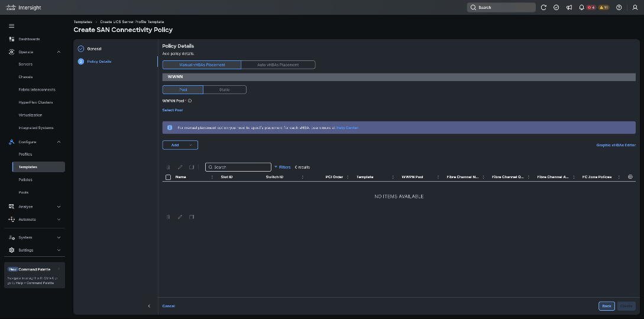644x319 pixels.
Task: Click the WWNN Pool info icon
Action: pyautogui.click(x=190, y=101)
